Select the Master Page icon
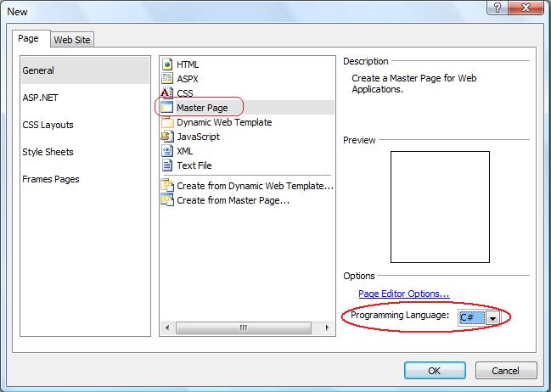 pyautogui.click(x=166, y=108)
